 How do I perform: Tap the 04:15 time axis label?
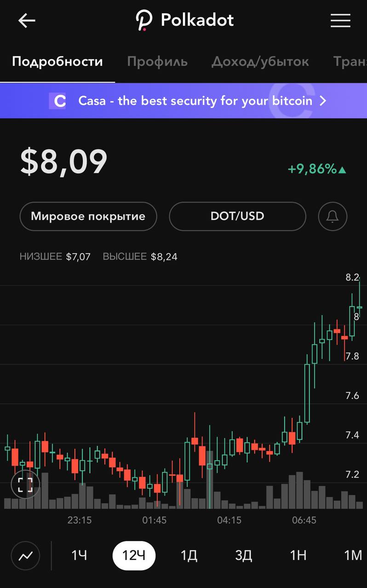229,520
